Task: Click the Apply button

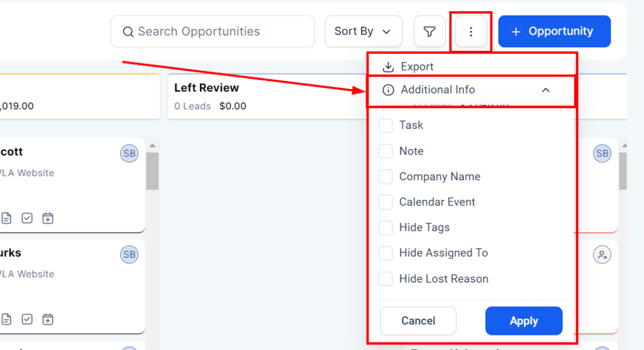Action: pos(523,321)
